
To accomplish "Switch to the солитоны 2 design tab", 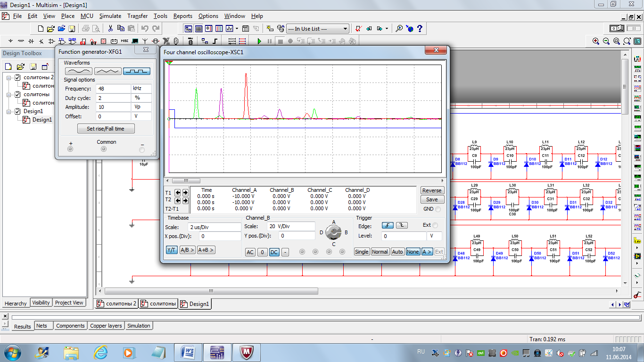I will pyautogui.click(x=116, y=304).
